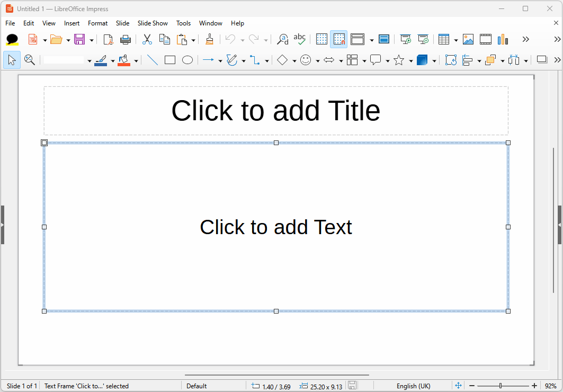Select the Insert Line tool
563x392 pixels.
[153, 60]
